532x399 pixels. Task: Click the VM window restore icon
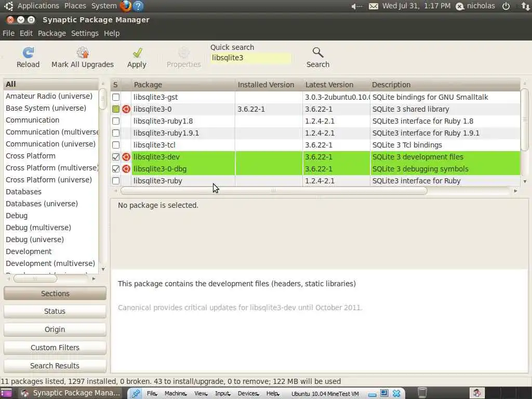click(384, 393)
